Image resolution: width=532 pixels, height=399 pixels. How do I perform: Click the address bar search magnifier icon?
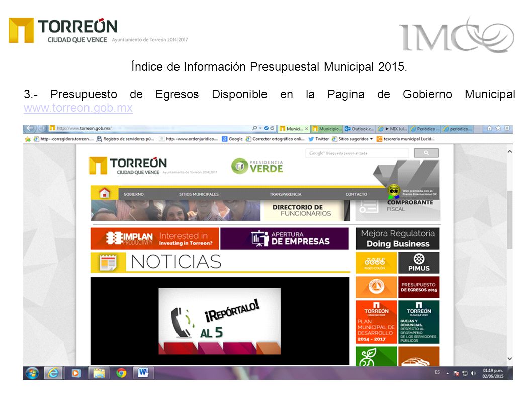coord(255,128)
